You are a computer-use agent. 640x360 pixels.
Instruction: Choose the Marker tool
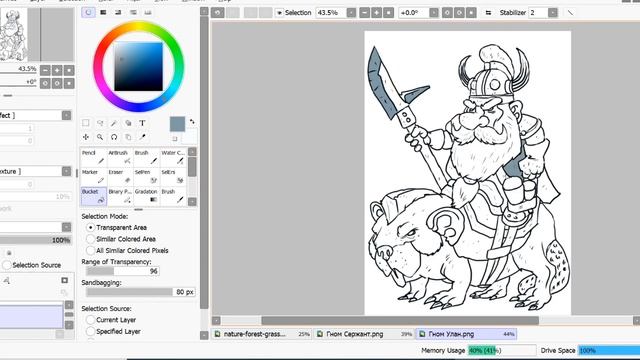(x=93, y=177)
